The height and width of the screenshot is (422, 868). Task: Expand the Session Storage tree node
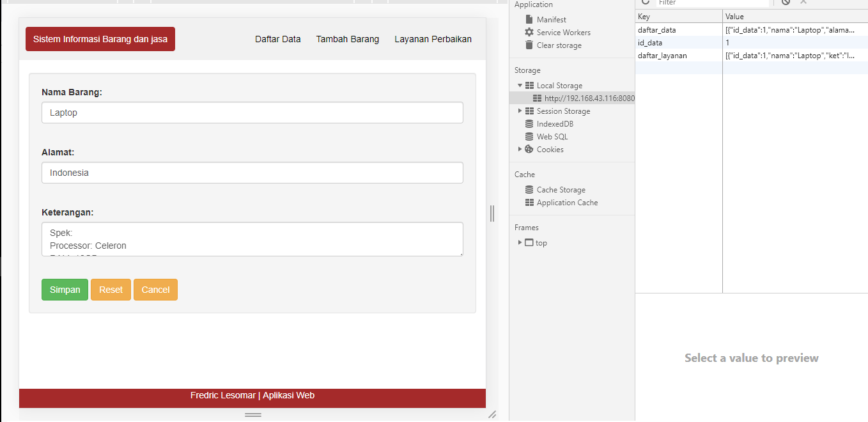pyautogui.click(x=520, y=111)
